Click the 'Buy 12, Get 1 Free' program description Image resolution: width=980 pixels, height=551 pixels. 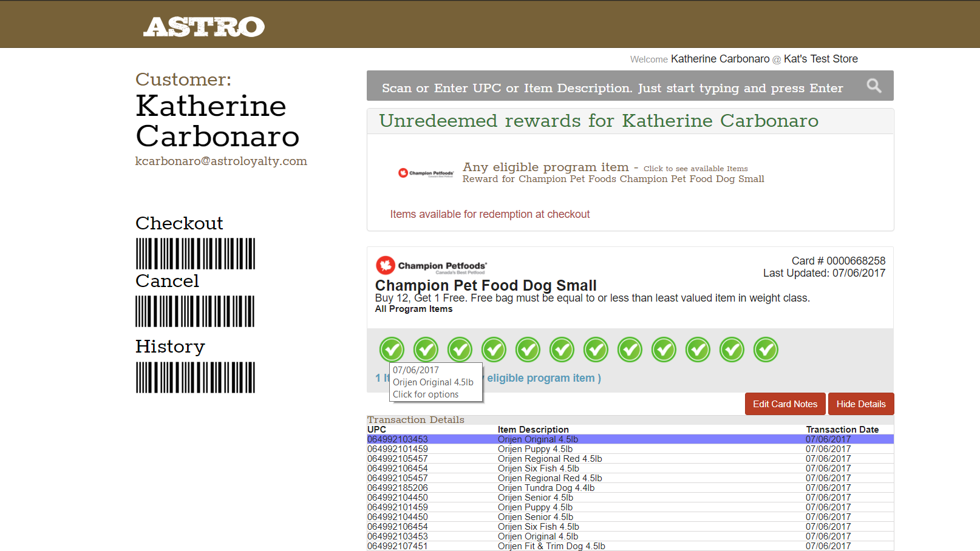point(592,298)
